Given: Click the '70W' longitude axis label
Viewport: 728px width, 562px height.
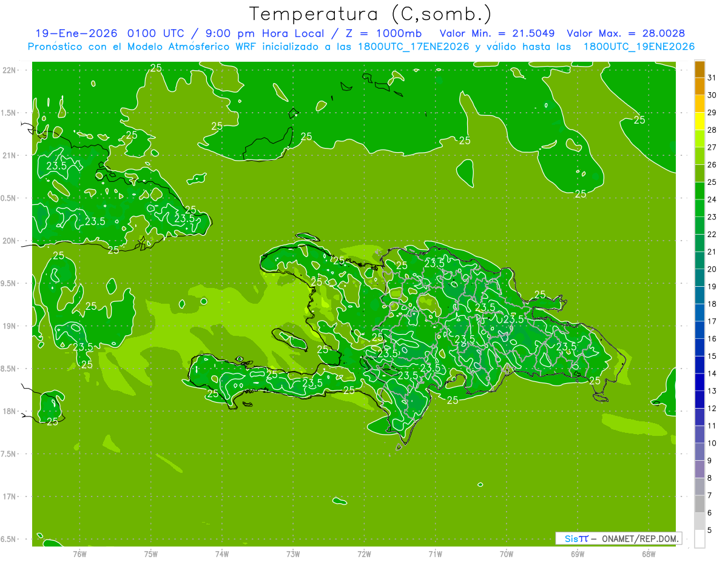Looking at the screenshot, I should click(506, 554).
